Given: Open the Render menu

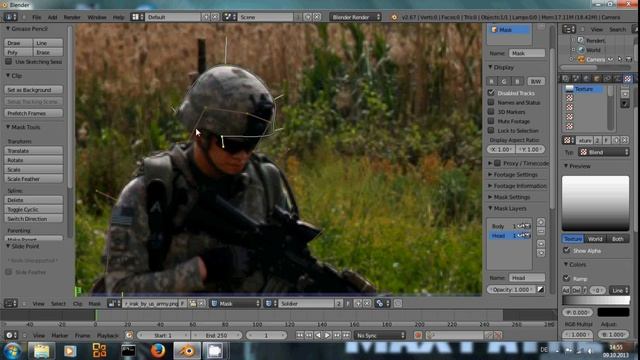Looking at the screenshot, I should [72, 17].
